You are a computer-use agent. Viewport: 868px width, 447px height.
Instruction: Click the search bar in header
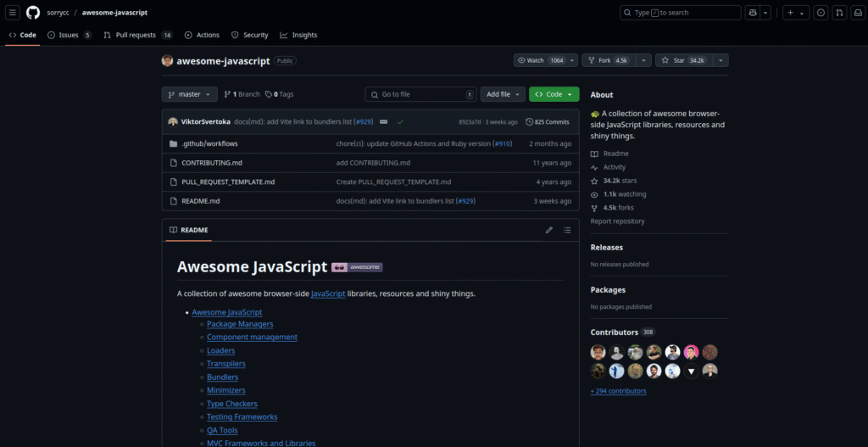tap(680, 13)
